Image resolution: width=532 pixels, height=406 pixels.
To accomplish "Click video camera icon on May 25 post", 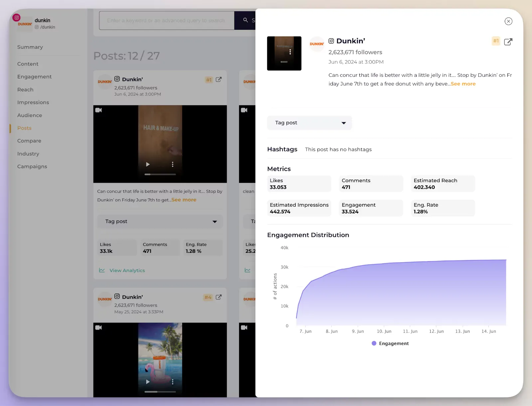I will click(x=98, y=328).
